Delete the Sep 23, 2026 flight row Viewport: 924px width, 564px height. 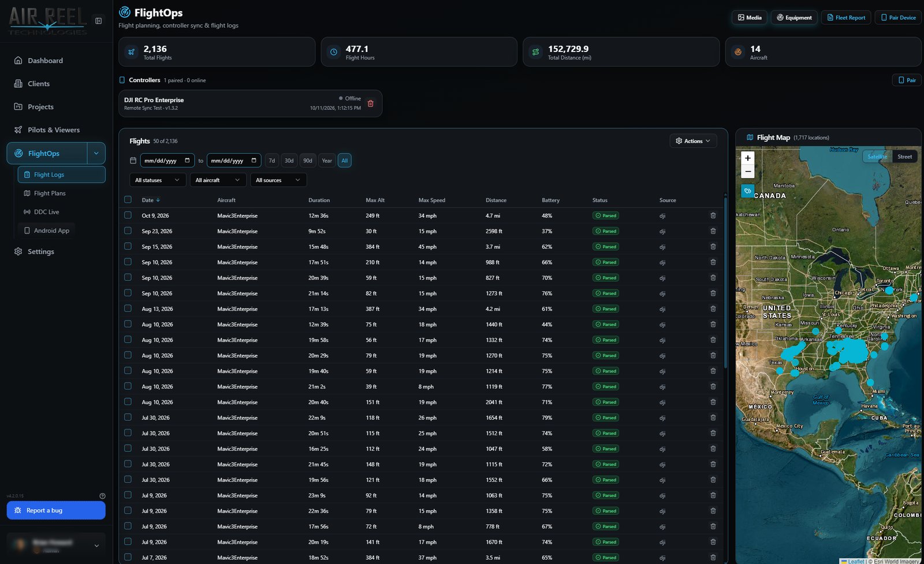point(713,231)
